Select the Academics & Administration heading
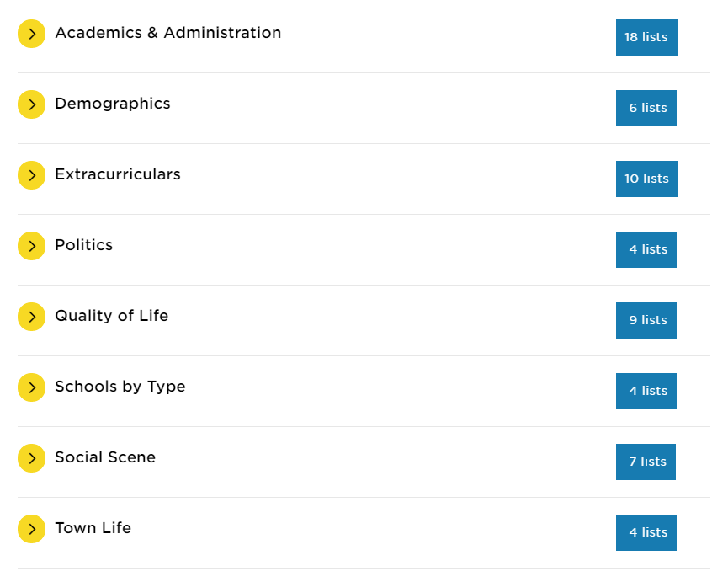 click(168, 33)
